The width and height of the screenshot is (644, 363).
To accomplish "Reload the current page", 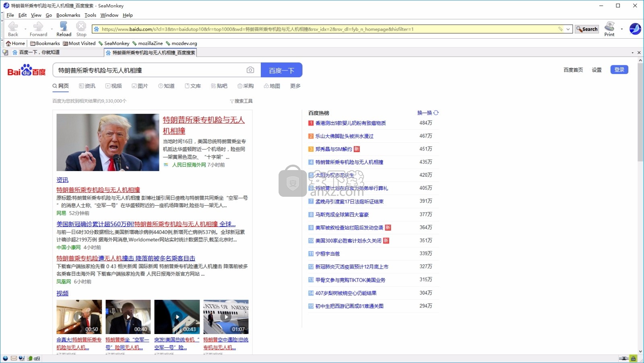I will [x=64, y=29].
